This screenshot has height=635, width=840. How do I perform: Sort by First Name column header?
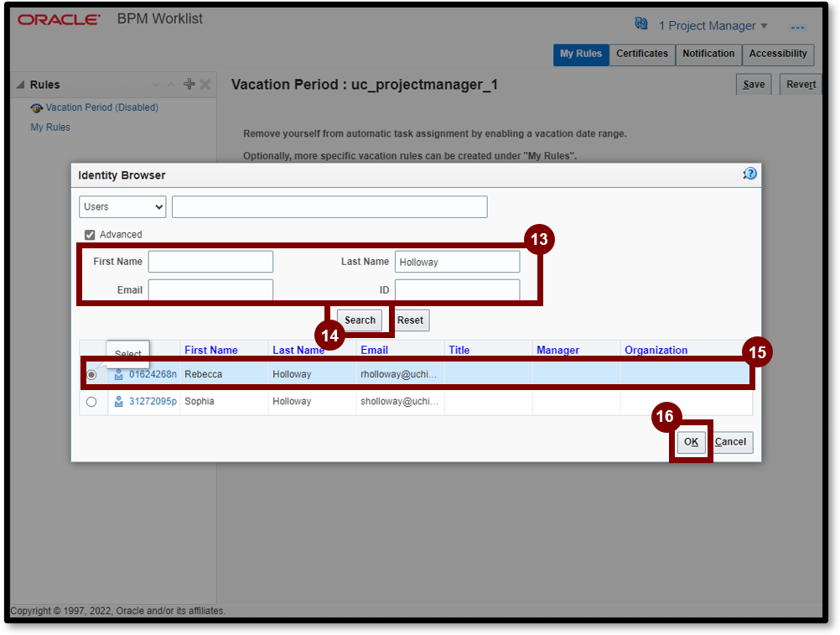click(x=211, y=350)
